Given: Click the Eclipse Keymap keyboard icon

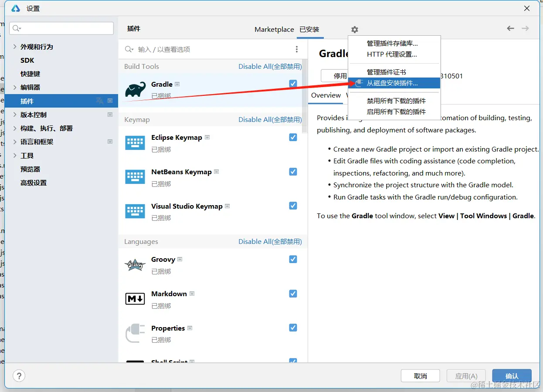Looking at the screenshot, I should tap(135, 143).
